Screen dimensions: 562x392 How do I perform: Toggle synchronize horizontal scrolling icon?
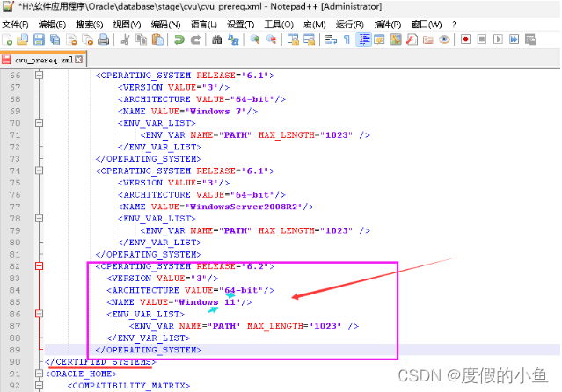pos(309,40)
